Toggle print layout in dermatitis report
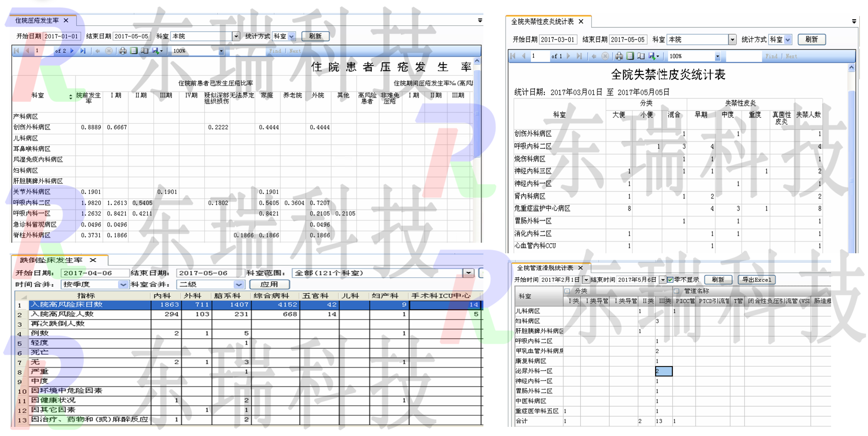868x436 pixels. [630, 56]
